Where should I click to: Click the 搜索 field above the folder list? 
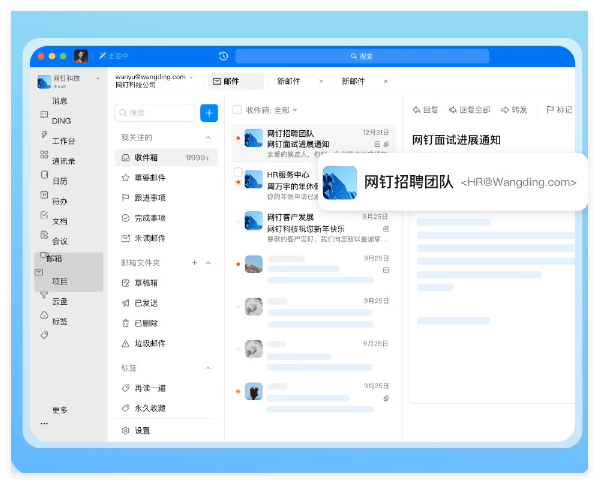coord(155,113)
